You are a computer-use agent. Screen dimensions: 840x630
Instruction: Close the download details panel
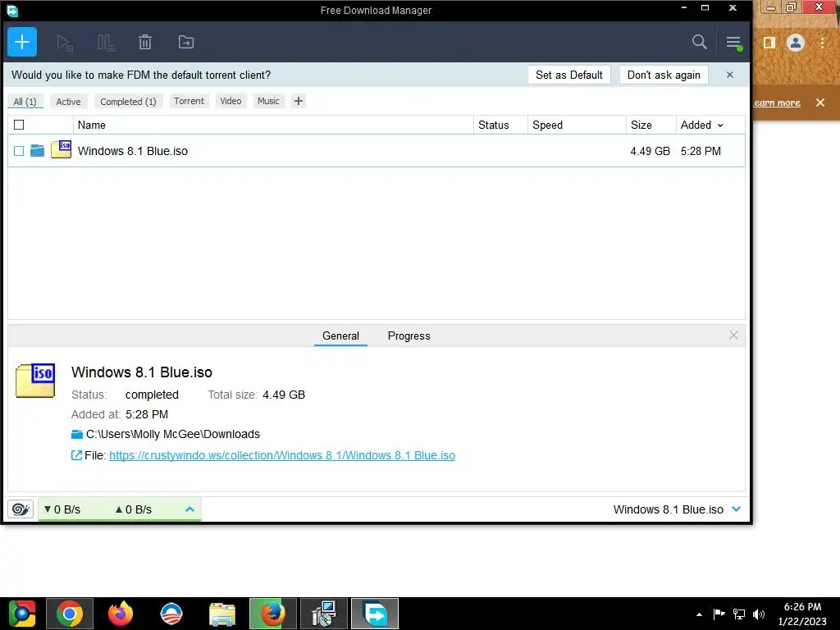[733, 336]
